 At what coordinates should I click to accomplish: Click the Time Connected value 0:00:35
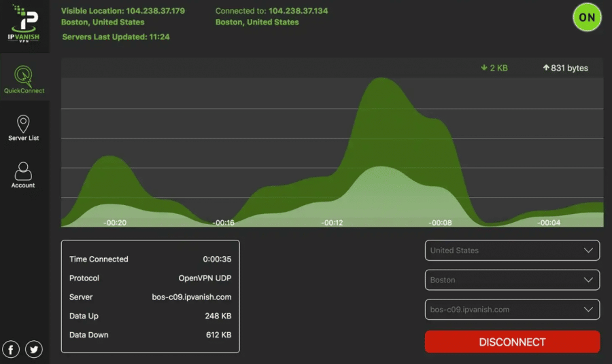217,259
